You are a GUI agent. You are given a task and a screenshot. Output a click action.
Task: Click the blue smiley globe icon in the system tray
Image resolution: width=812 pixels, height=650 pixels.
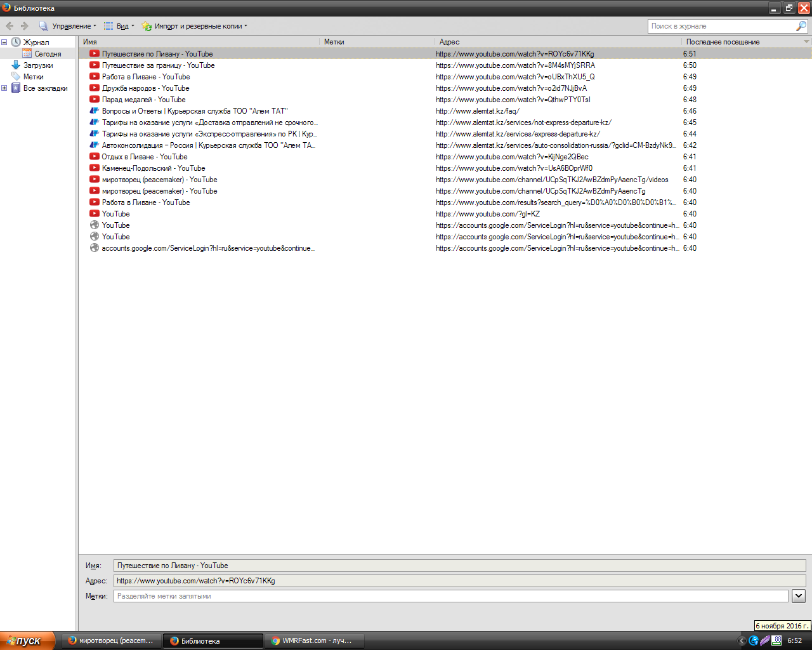pyautogui.click(x=754, y=640)
